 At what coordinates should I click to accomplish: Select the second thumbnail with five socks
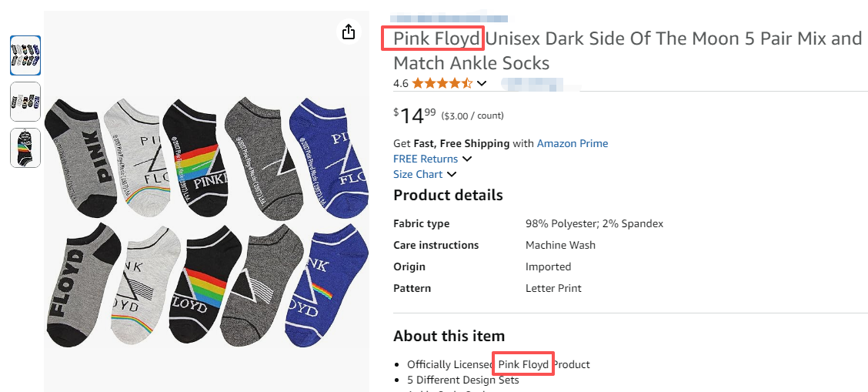25,102
